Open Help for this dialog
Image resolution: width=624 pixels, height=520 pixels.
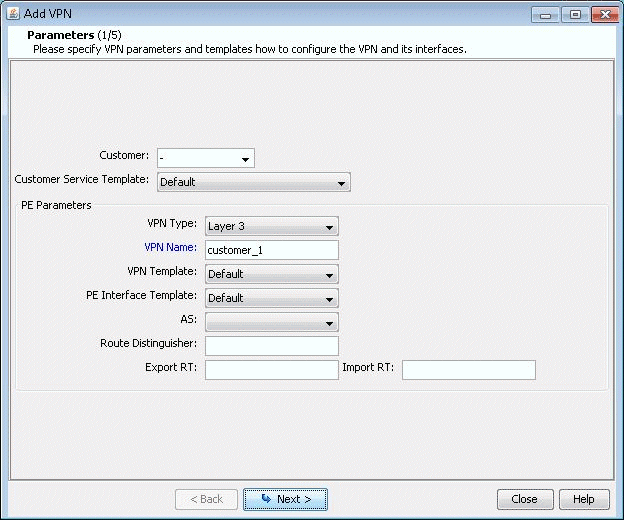pyautogui.click(x=583, y=499)
